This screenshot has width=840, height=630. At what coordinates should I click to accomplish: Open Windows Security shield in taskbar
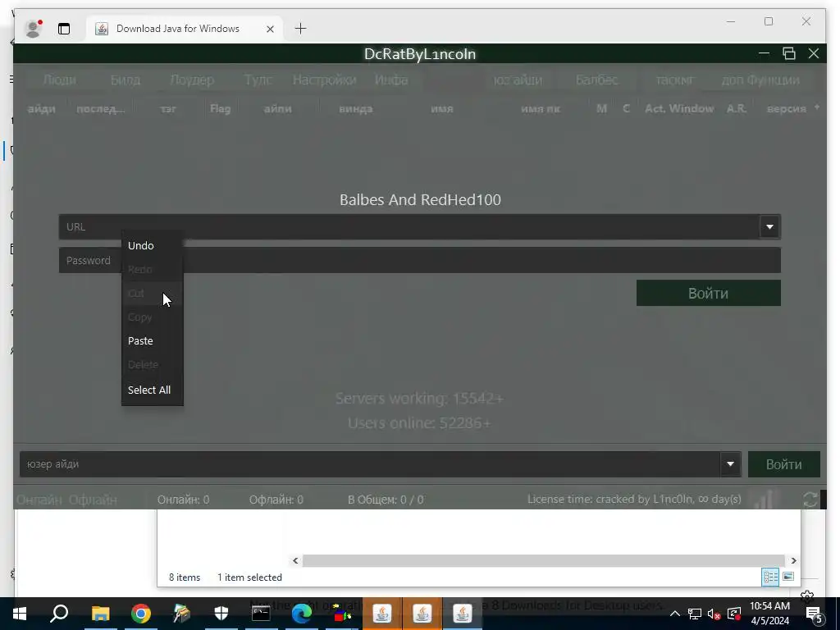tap(221, 614)
